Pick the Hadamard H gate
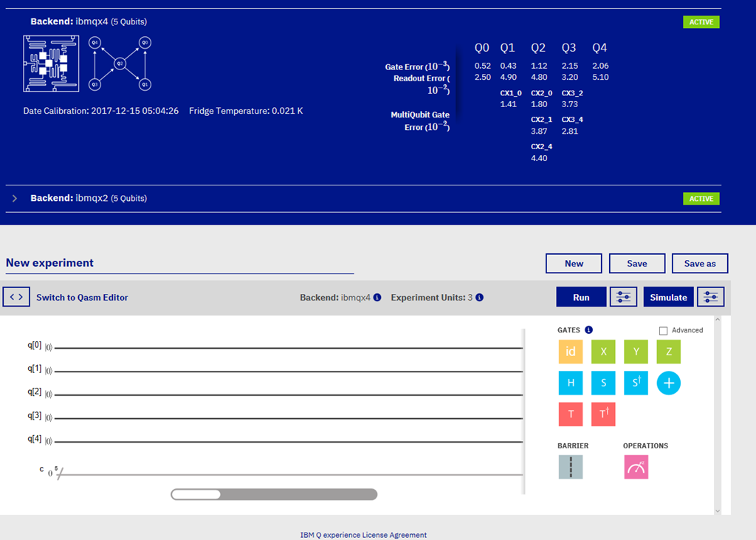Image resolution: width=756 pixels, height=540 pixels. (571, 383)
